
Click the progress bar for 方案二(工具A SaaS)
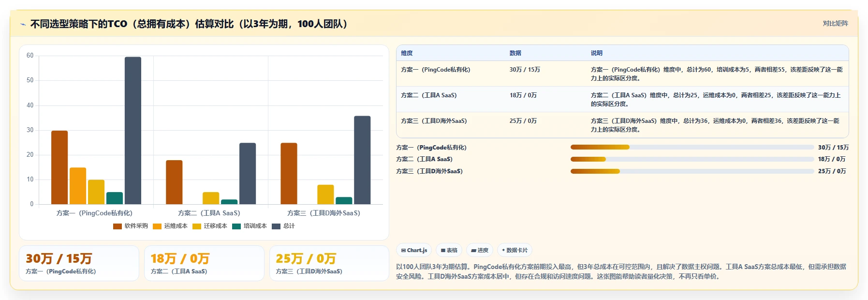[692, 159]
